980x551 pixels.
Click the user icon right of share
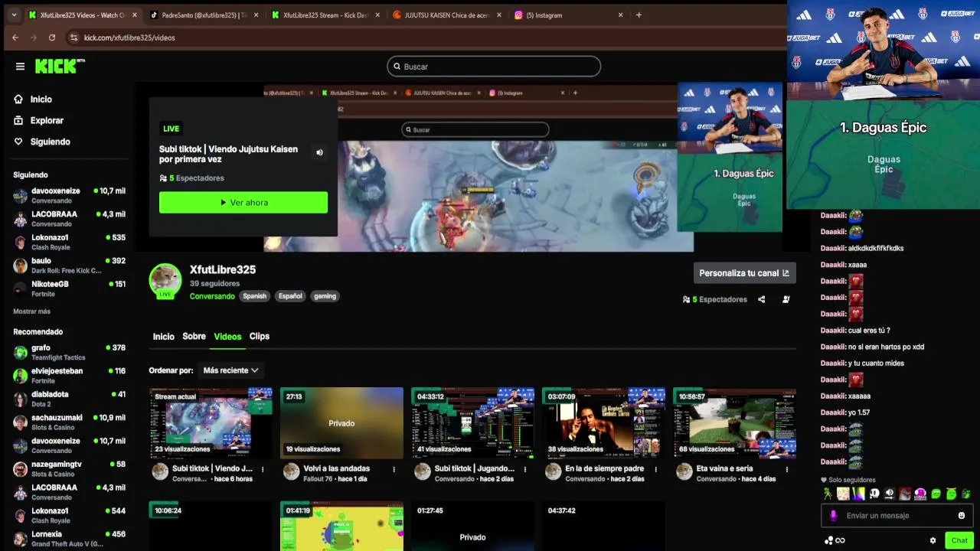coord(786,299)
